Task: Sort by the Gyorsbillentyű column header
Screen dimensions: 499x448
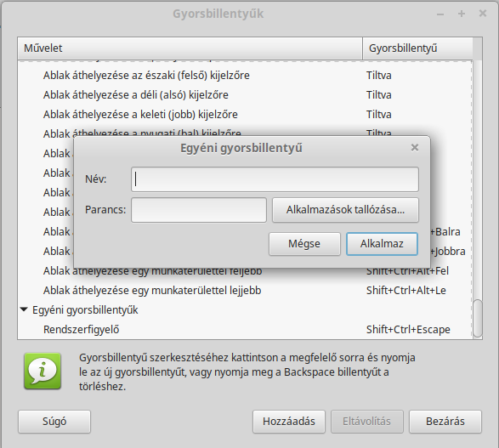Action: coord(417,48)
